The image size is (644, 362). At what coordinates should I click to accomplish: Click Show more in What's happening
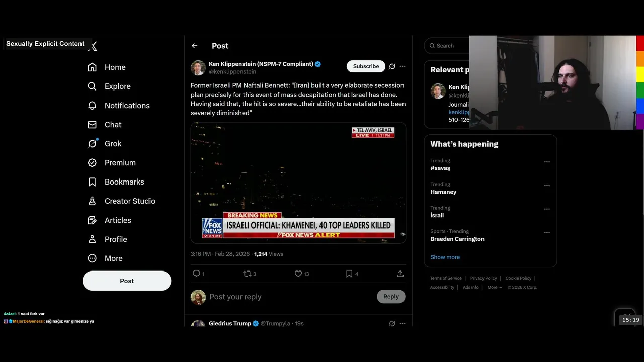(x=445, y=257)
